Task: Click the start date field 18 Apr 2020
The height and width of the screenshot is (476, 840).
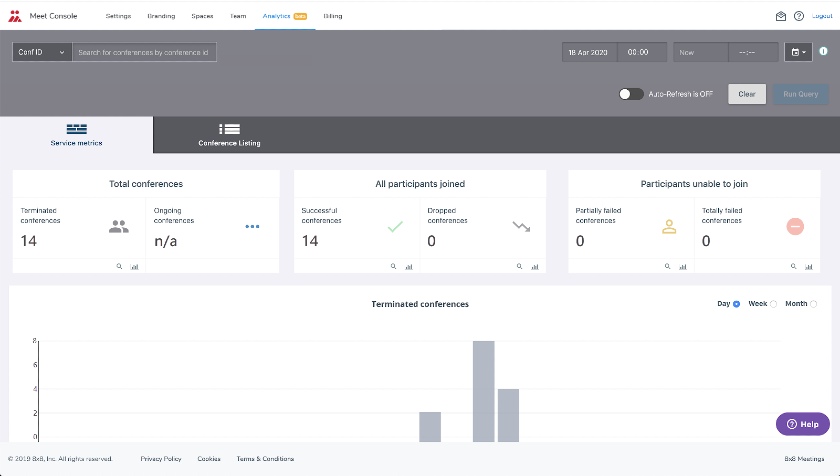Action: [x=589, y=52]
